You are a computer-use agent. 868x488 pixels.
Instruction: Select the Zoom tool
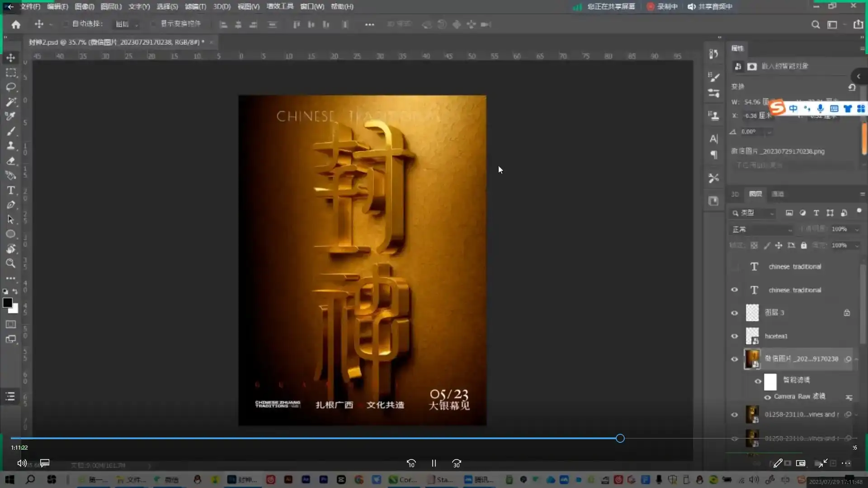(11, 263)
